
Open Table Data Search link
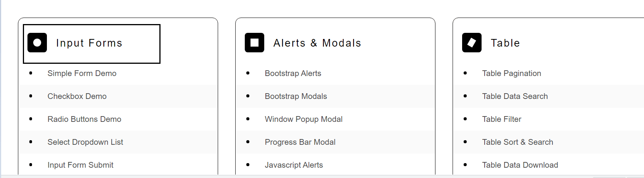click(515, 96)
